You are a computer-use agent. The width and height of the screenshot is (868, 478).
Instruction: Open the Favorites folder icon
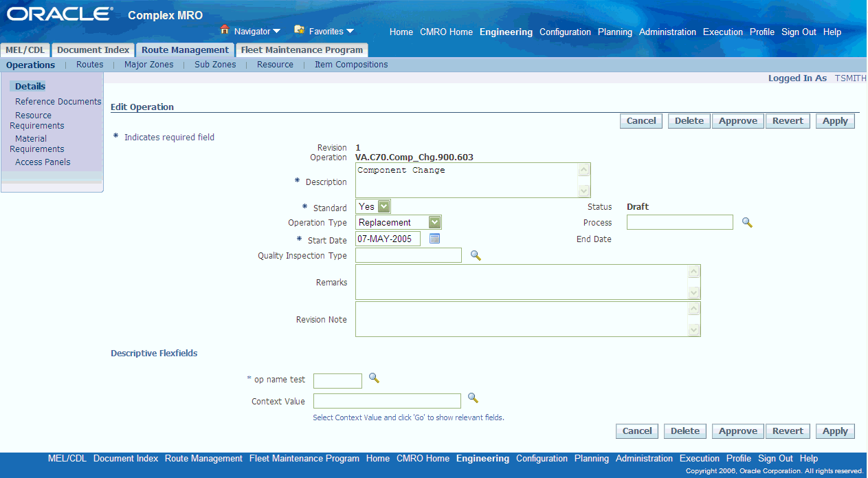point(299,30)
